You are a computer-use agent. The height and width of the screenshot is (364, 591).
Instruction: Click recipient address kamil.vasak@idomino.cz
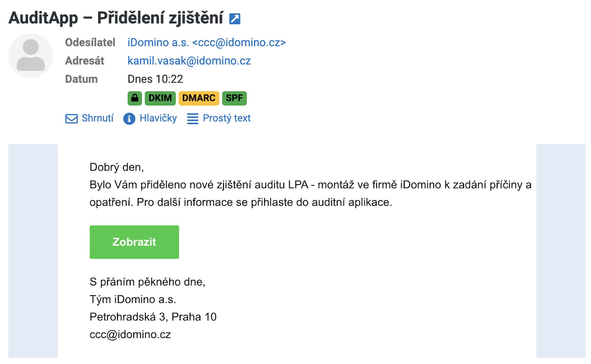click(189, 61)
